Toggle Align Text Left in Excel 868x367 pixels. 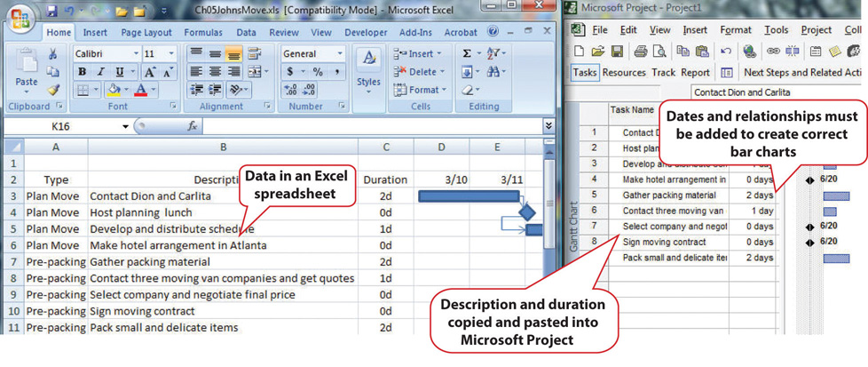195,71
